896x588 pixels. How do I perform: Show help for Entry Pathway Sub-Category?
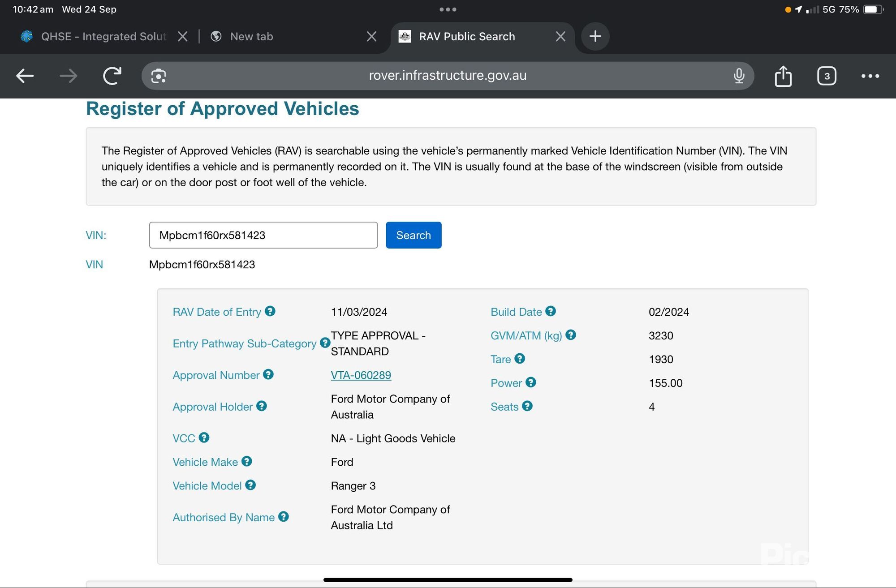(x=325, y=343)
